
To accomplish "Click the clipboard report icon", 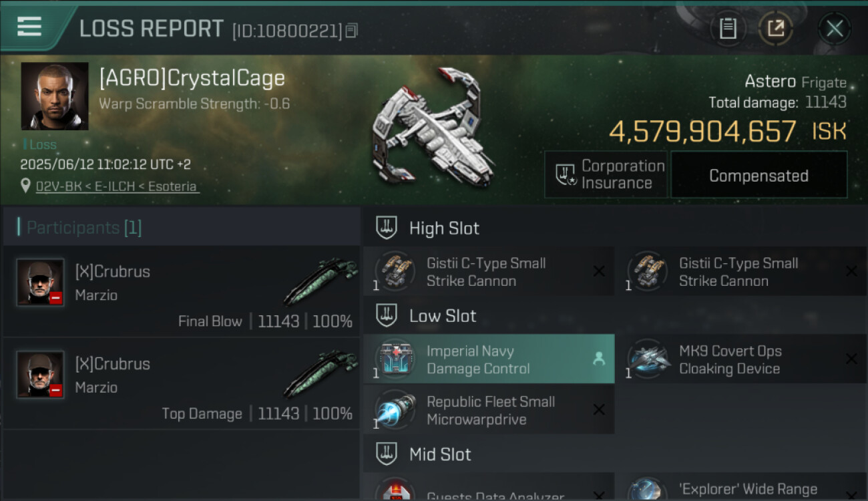I will pos(728,28).
